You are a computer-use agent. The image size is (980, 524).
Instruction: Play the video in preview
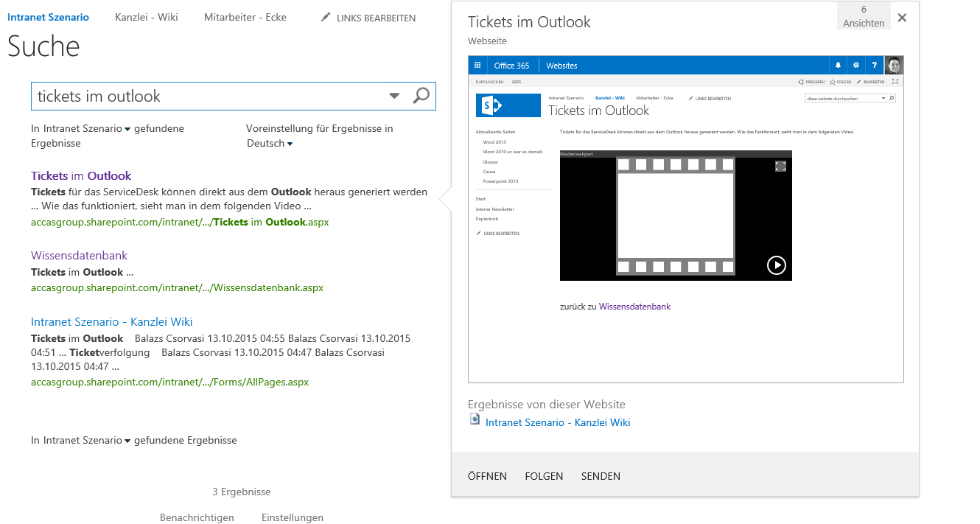pyautogui.click(x=777, y=265)
